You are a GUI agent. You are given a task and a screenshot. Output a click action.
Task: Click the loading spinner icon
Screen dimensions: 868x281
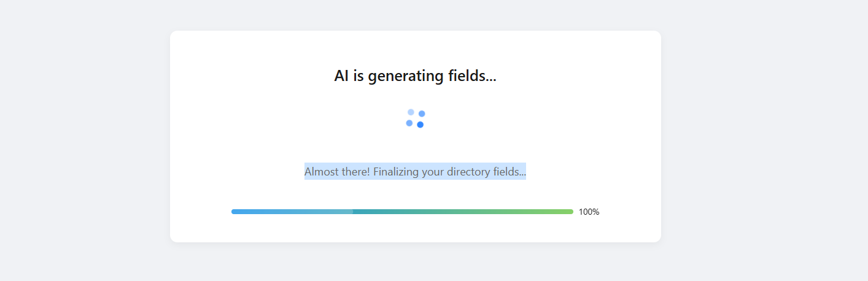(416, 118)
